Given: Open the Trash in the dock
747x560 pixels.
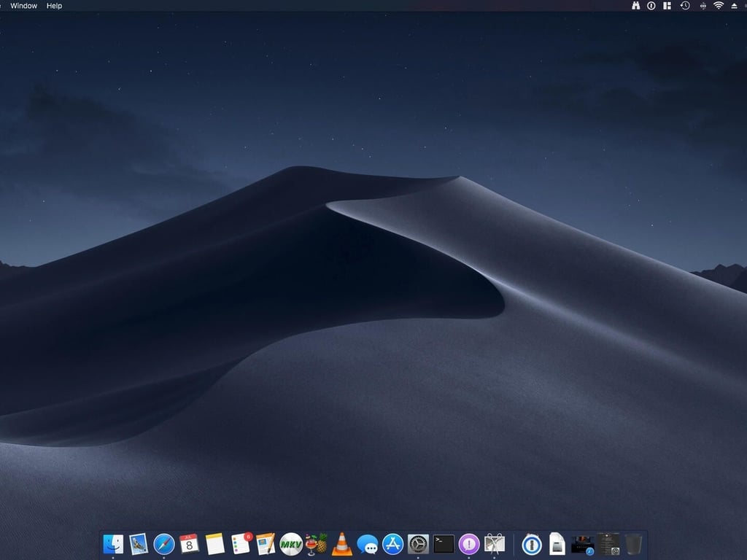Looking at the screenshot, I should pos(634,544).
